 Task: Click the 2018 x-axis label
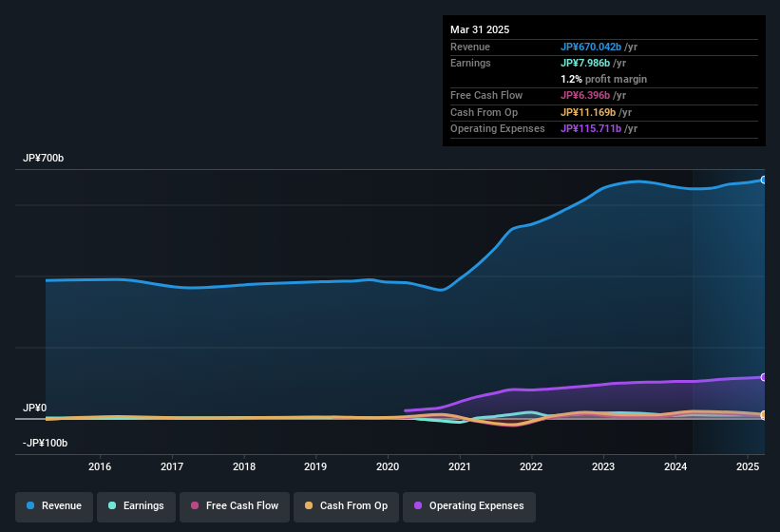(x=244, y=466)
